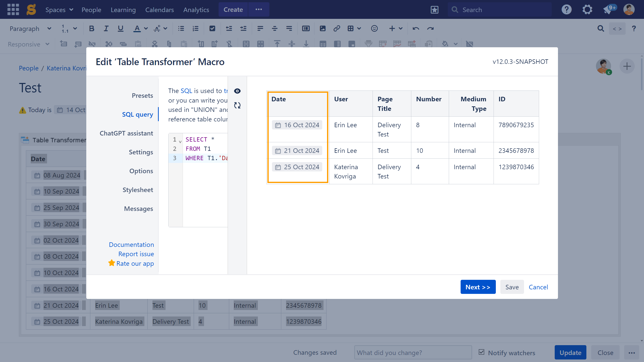Screen dimensions: 644x362
Task: Click the Undo arrow icon
Action: pos(416,29)
